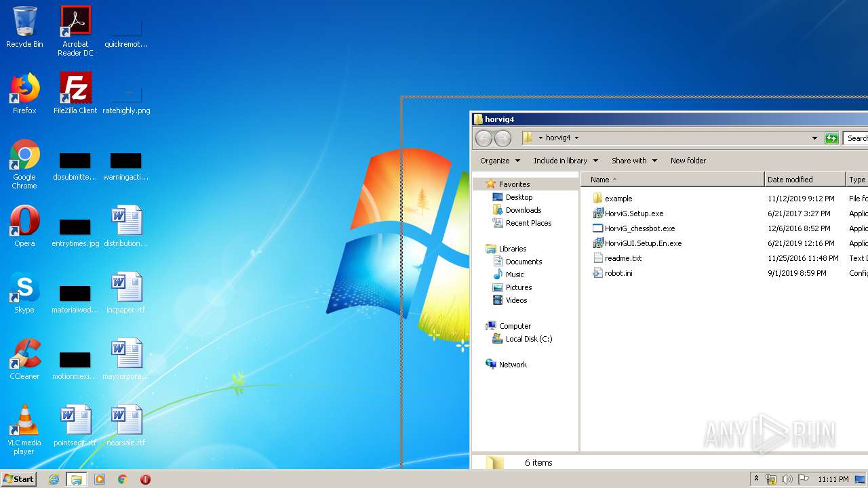Open Firefox desktop shortcut
Screen dimensions: 868x488
[x=24, y=94]
